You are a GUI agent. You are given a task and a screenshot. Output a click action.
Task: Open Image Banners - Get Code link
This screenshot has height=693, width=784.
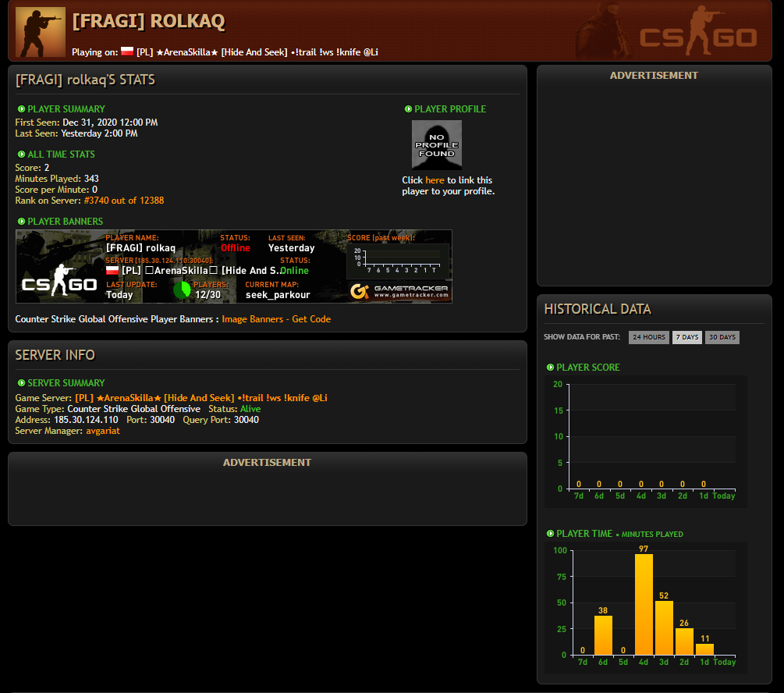(x=276, y=319)
